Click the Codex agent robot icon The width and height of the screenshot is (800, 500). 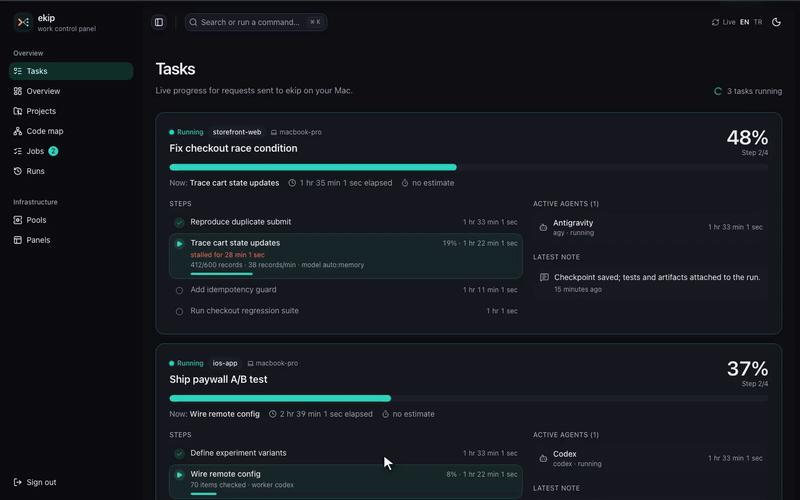click(543, 459)
